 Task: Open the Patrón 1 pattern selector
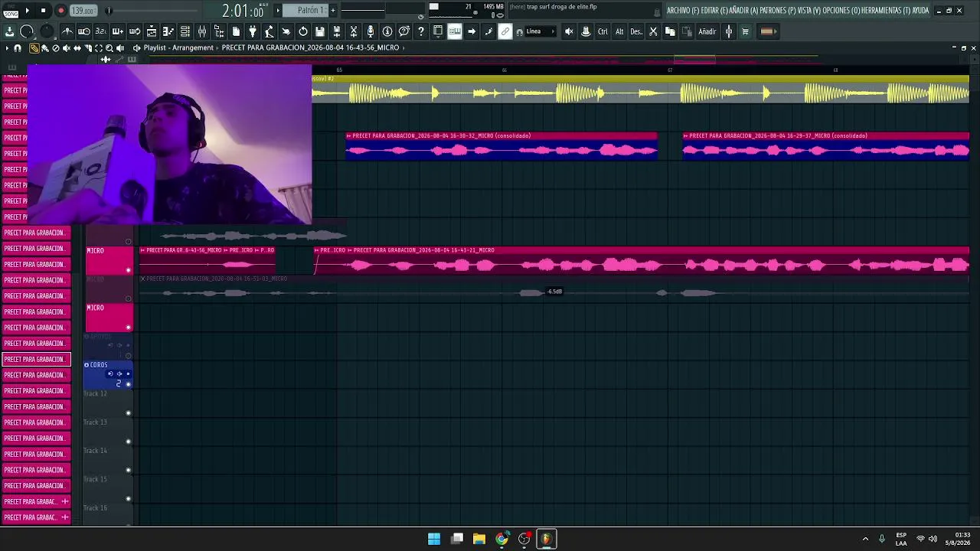[x=305, y=11]
